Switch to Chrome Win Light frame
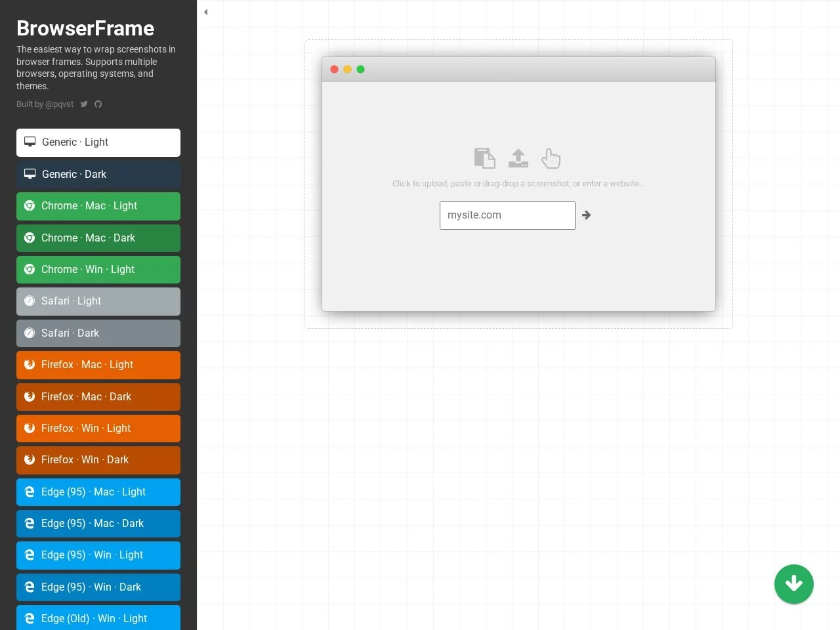Viewport: 840px width, 630px height. pyautogui.click(x=98, y=269)
